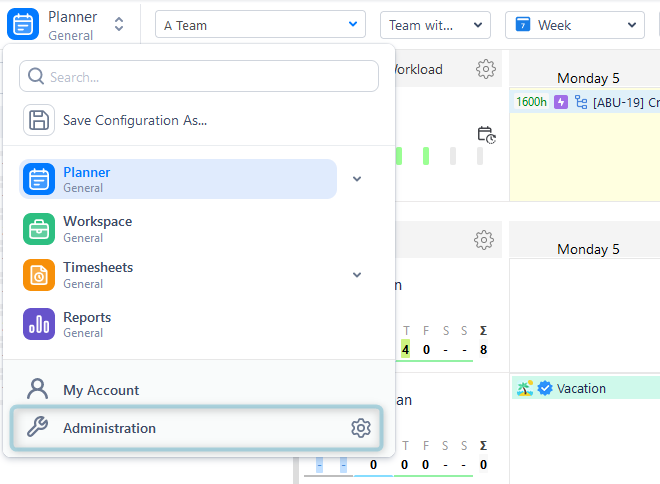Click the calendar clock icon in Workload
The height and width of the screenshot is (484, 660).
click(x=487, y=134)
